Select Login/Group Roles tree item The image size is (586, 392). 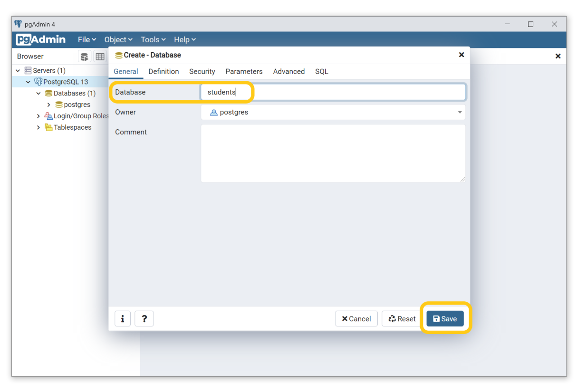point(81,116)
